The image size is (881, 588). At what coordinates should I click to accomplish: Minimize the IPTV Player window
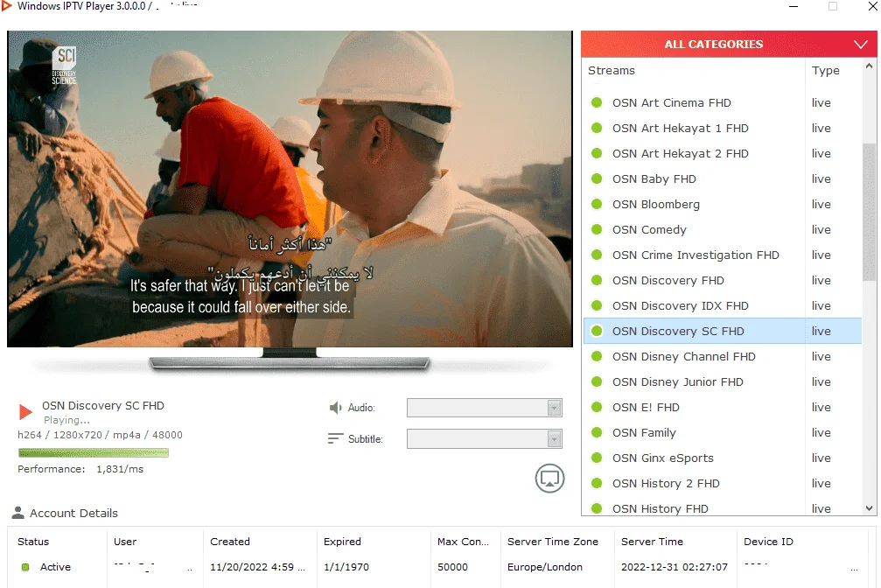click(x=794, y=6)
